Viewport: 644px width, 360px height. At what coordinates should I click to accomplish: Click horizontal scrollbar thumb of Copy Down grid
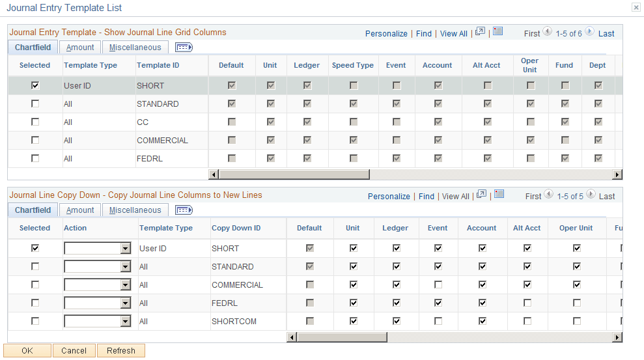(341, 337)
